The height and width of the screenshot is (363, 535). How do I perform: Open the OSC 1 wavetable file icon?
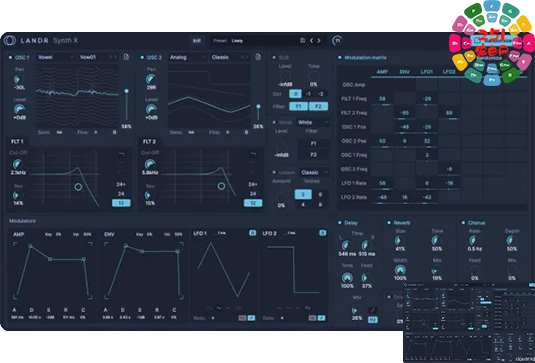tap(126, 57)
